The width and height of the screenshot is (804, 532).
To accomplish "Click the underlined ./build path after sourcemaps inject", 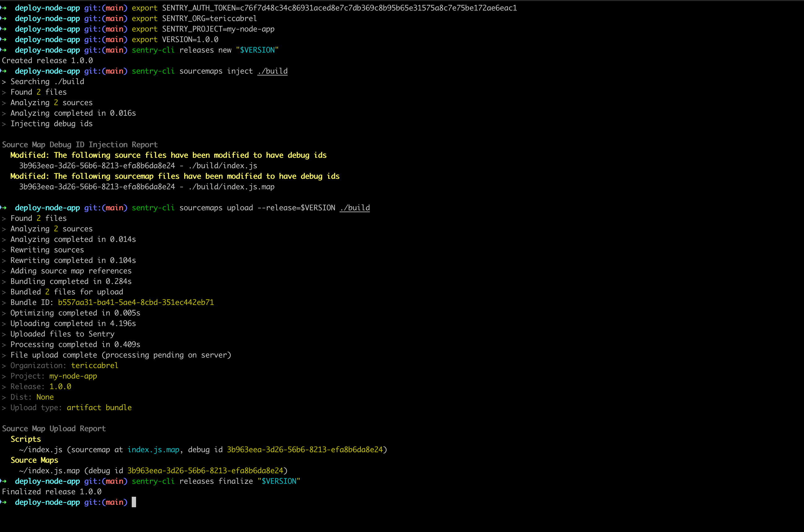I will coord(272,71).
